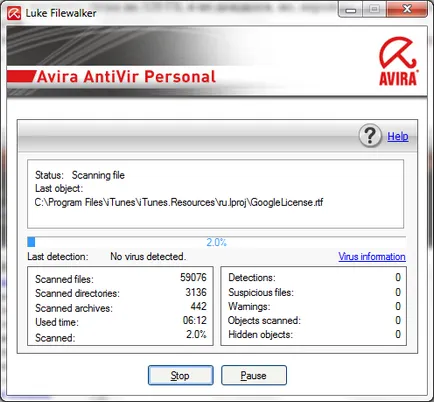Screen dimensions: 434x402
Task: Open the Virus information link
Action: tap(372, 256)
